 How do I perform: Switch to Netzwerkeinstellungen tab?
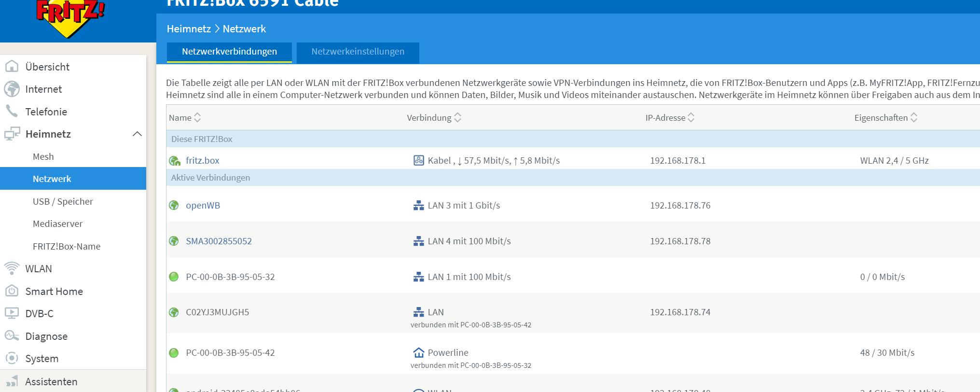(358, 52)
